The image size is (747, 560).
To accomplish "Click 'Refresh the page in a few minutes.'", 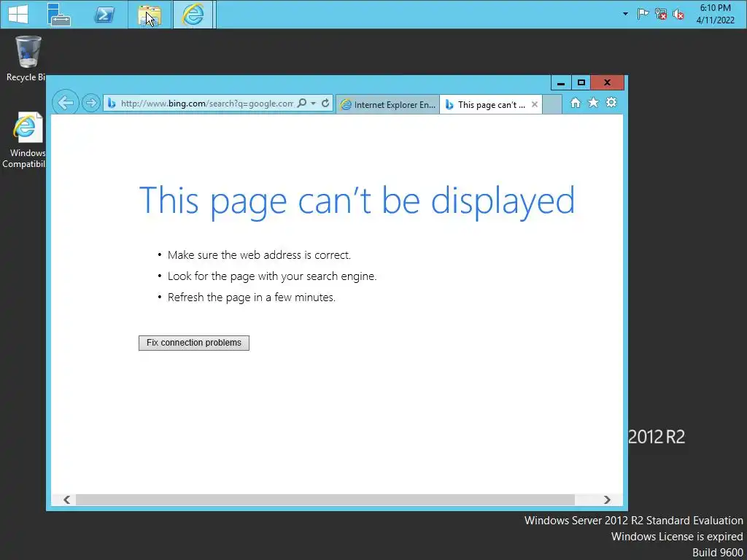I will point(252,297).
